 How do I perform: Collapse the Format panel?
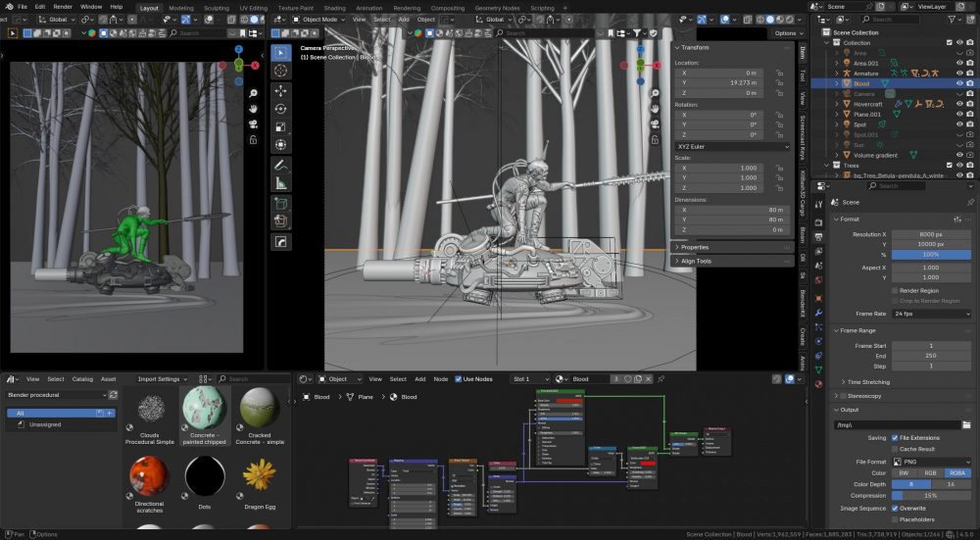pyautogui.click(x=850, y=220)
